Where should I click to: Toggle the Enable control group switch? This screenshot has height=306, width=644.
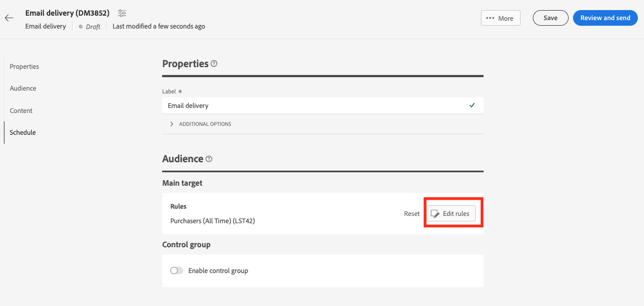176,271
